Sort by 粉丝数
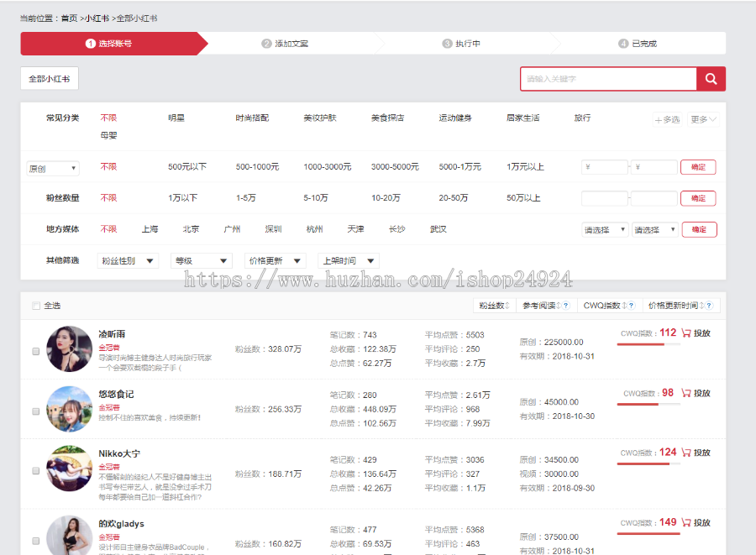 494,306
